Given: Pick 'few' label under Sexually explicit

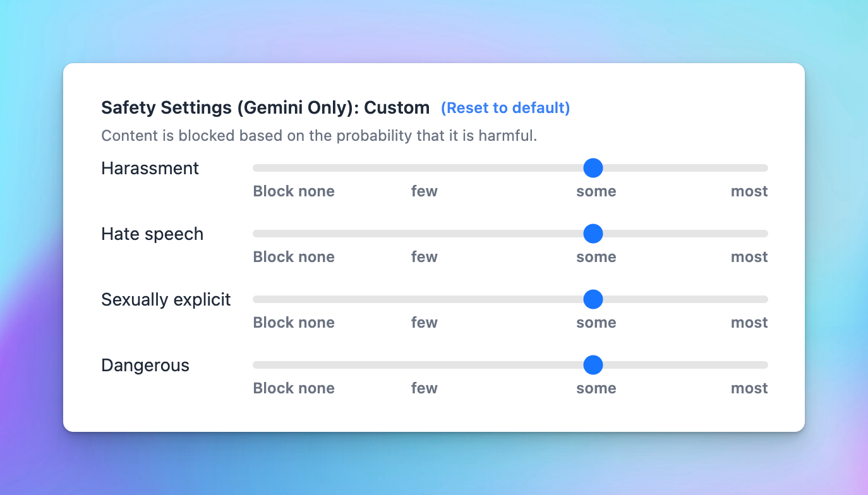Looking at the screenshot, I should coord(425,323).
